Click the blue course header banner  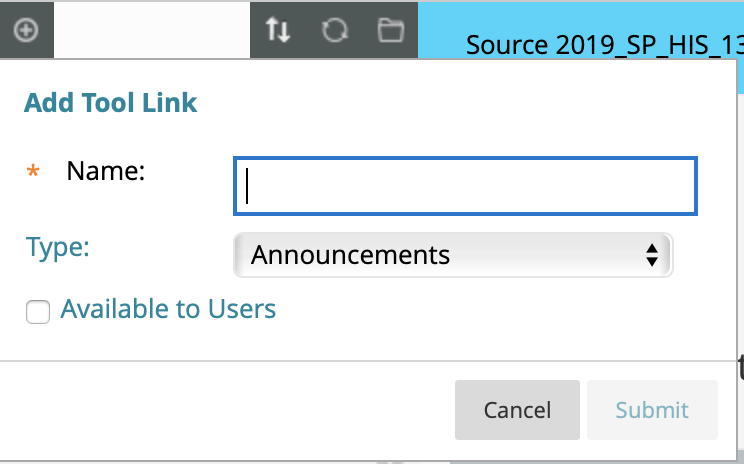point(581,30)
